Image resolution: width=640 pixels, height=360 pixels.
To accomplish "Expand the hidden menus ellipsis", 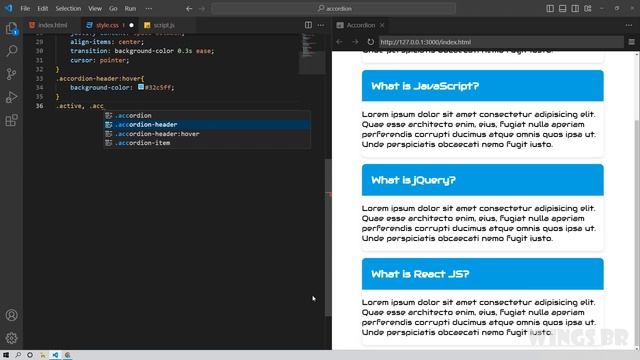I will 149,8.
